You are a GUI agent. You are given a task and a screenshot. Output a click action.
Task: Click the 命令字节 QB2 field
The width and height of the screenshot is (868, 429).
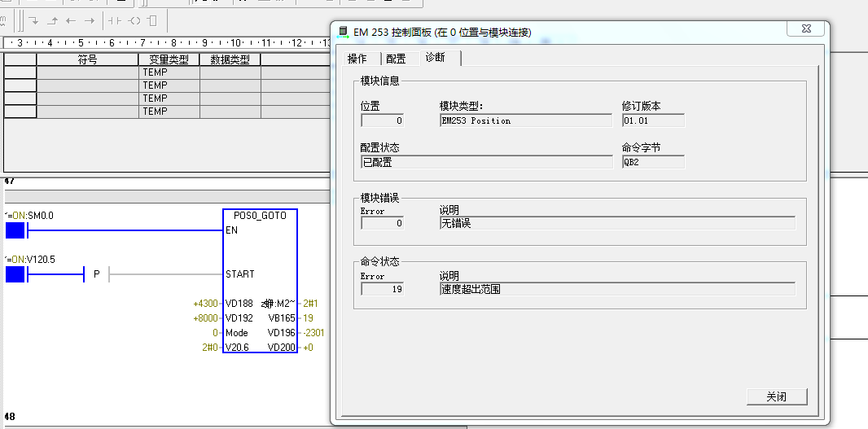pos(653,162)
